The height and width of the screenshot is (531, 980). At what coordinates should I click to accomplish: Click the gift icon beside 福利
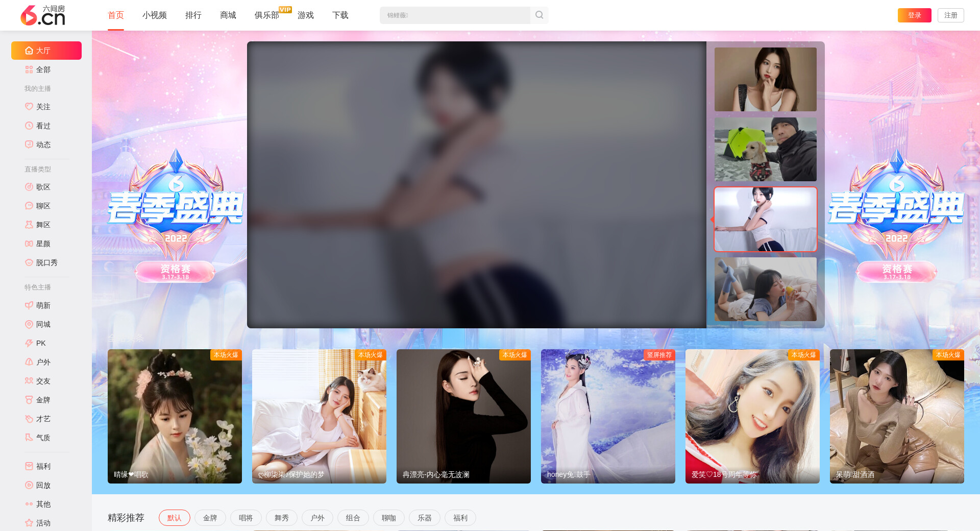29,466
